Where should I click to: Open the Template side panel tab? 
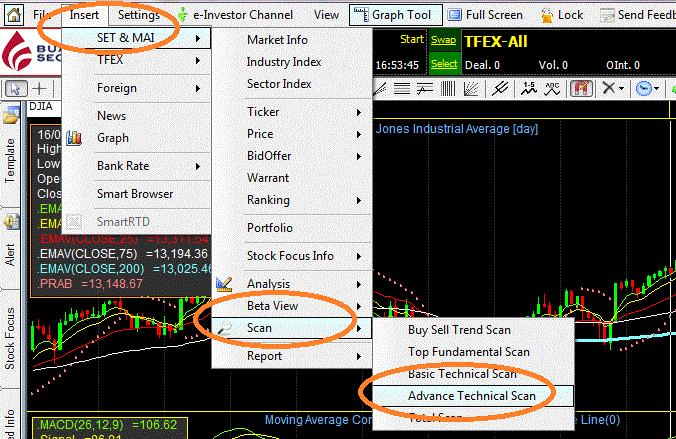click(x=9, y=160)
